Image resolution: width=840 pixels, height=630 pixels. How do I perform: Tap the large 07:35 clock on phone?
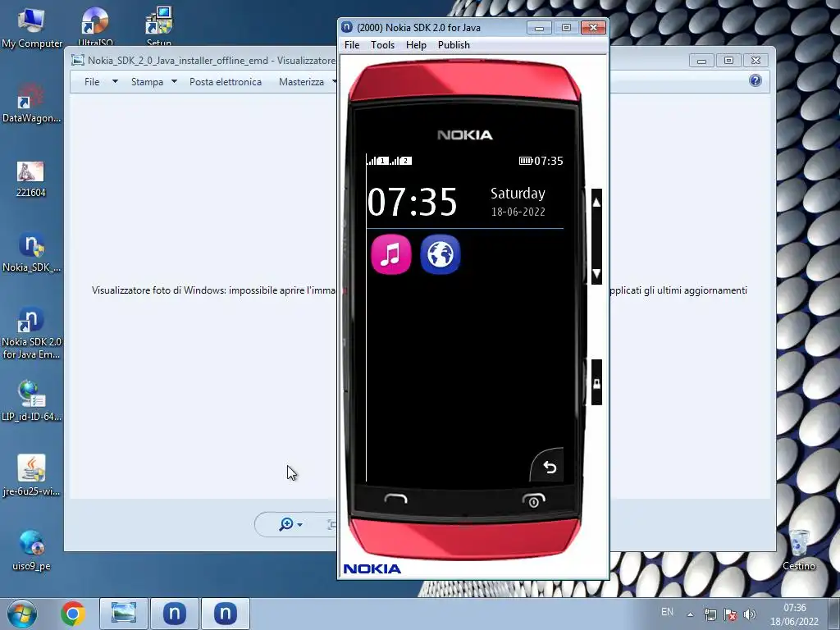pyautogui.click(x=413, y=202)
